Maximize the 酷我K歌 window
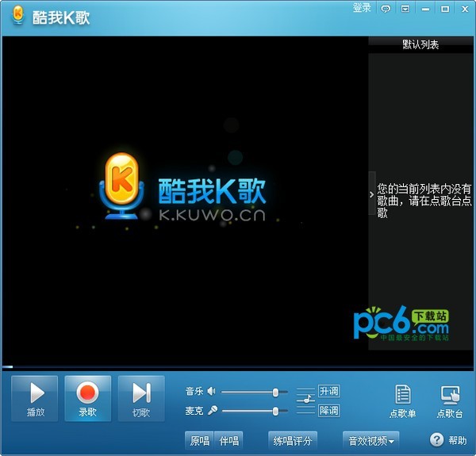The image size is (476, 456). (x=445, y=9)
